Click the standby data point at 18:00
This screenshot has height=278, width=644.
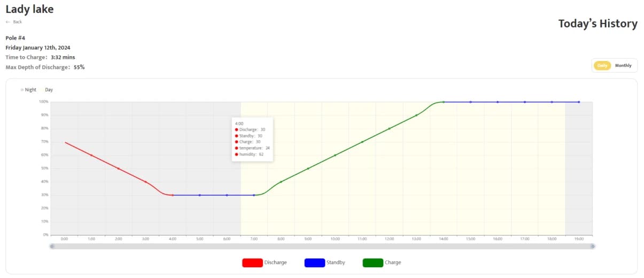[x=552, y=102]
